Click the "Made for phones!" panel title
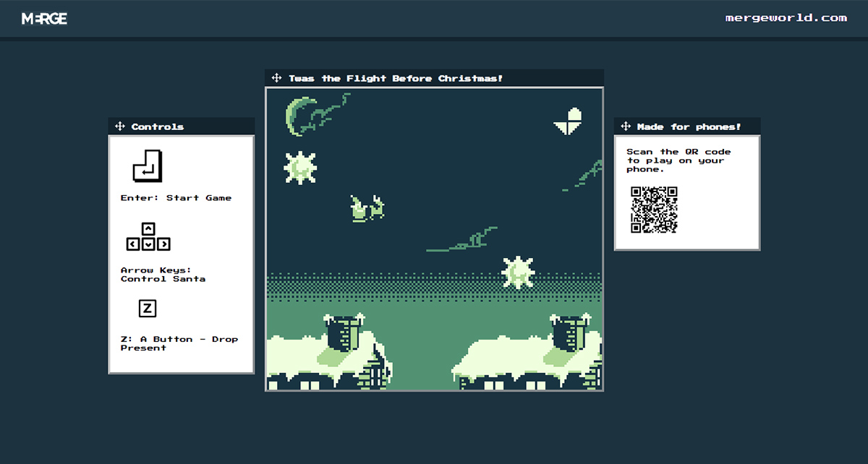The width and height of the screenshot is (868, 464). [689, 126]
